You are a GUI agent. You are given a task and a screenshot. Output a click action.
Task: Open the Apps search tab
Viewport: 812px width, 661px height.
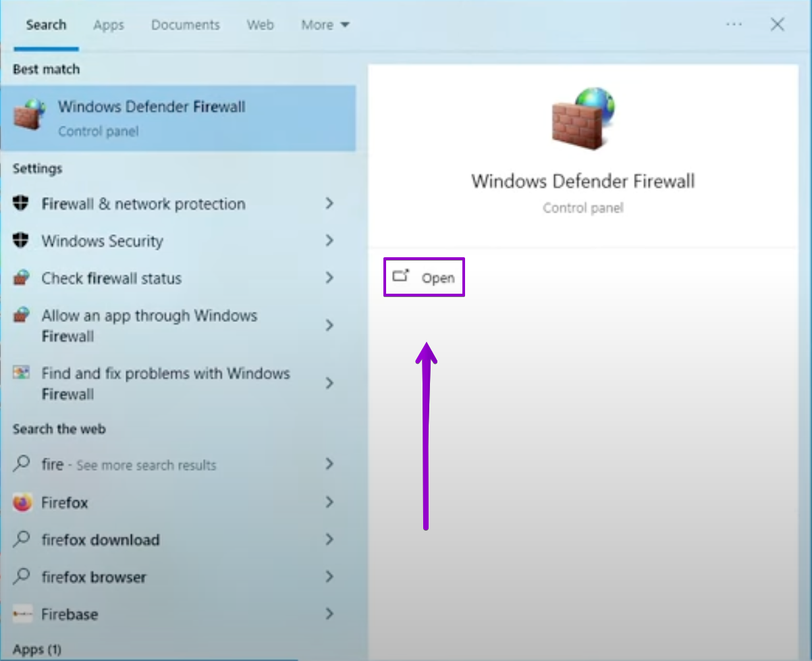(108, 24)
